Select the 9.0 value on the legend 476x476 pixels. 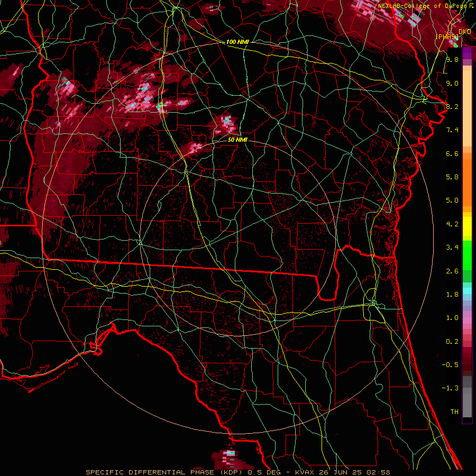point(452,83)
